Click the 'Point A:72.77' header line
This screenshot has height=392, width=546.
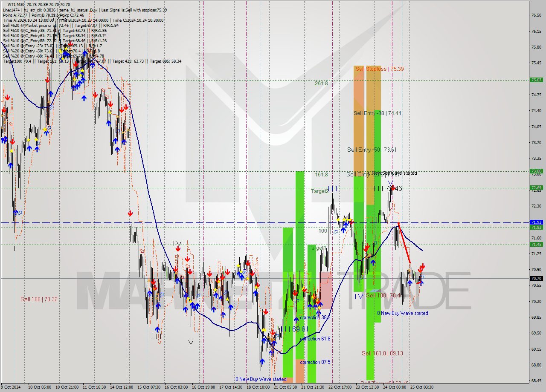click(x=44, y=15)
